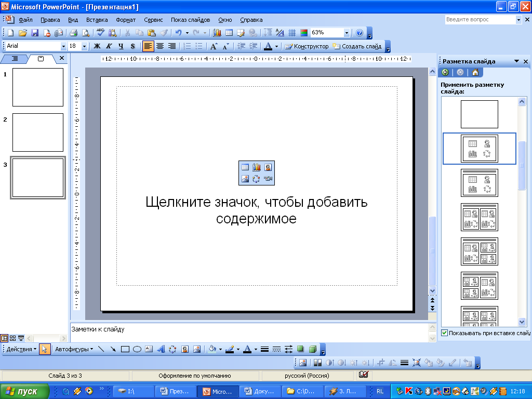Click the drawing toolbar font color swatch
The image size is (532, 399).
248,349
